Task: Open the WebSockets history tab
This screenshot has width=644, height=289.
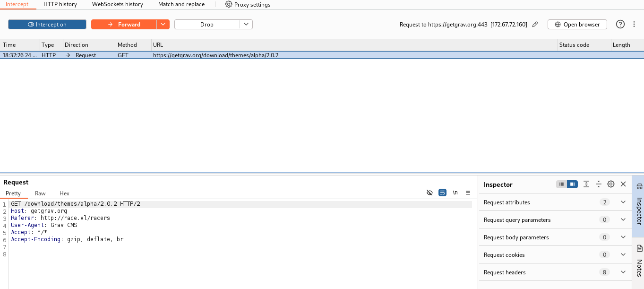Action: (118, 4)
